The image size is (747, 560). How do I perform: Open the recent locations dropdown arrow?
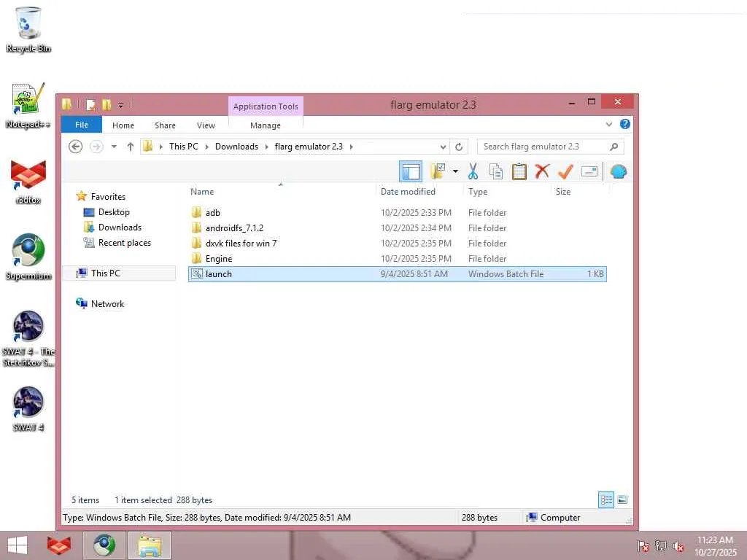114,146
